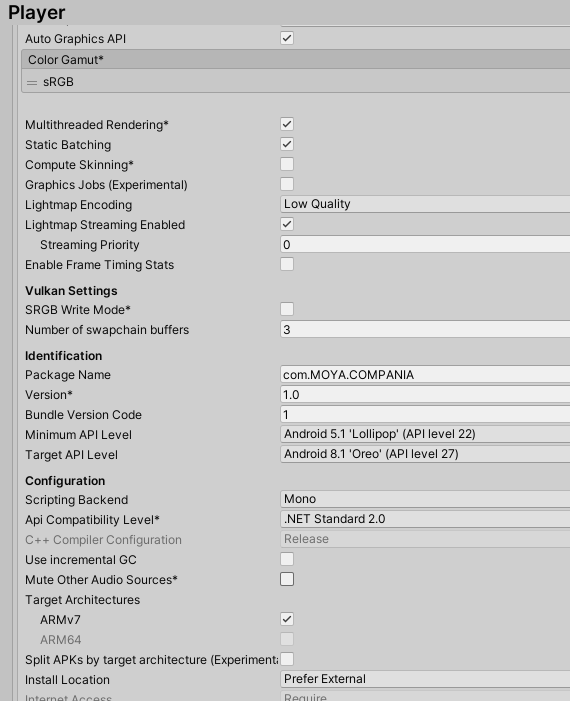Click the Bundle Version Code field

coord(425,414)
